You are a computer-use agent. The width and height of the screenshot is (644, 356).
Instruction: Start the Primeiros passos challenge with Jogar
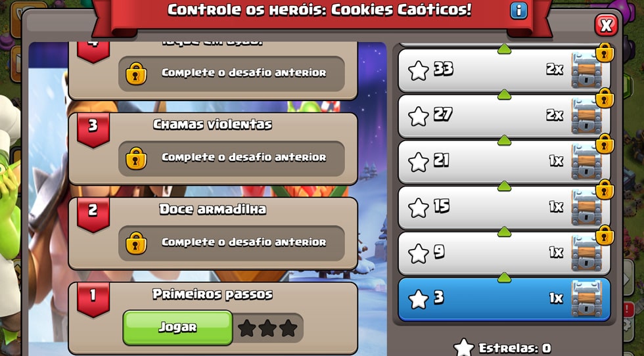(178, 327)
